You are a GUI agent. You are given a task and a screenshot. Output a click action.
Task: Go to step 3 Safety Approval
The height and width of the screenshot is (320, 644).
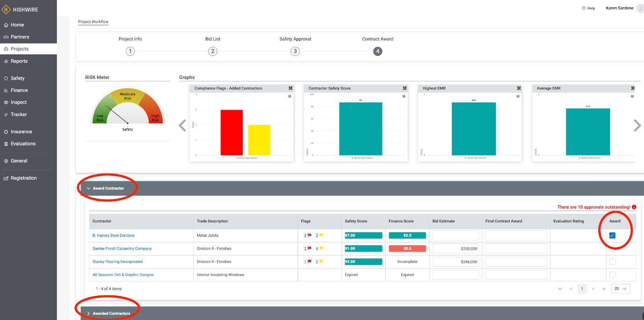point(295,51)
